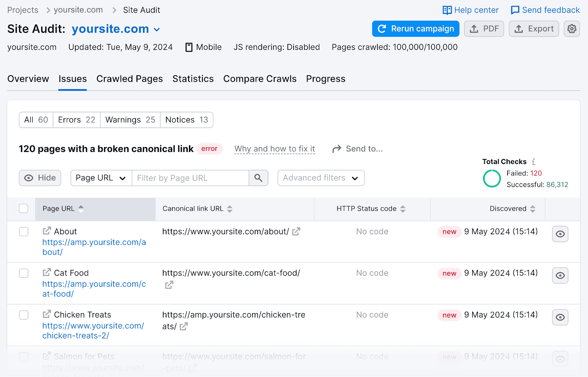Open the Send to... option
Viewport: 588px width, 377px height.
pos(357,149)
